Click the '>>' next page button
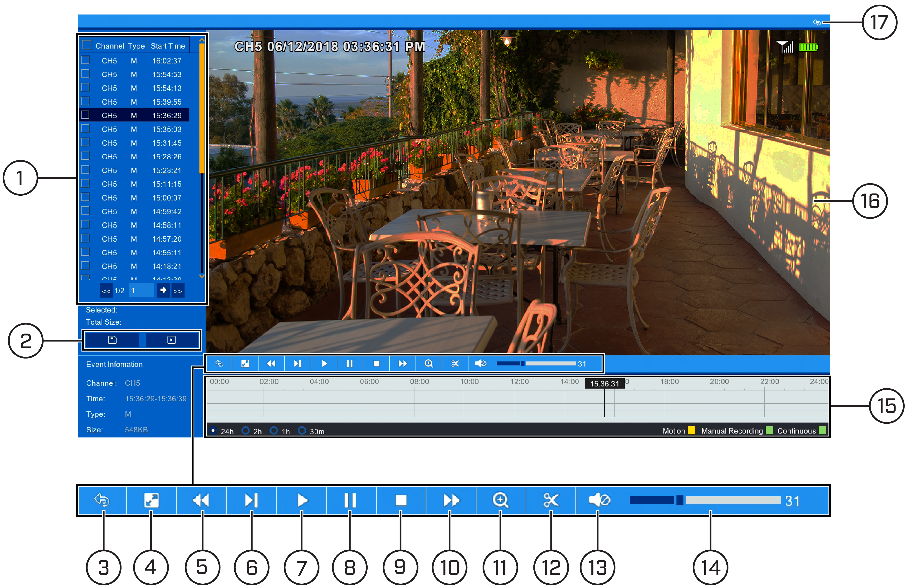 (178, 291)
